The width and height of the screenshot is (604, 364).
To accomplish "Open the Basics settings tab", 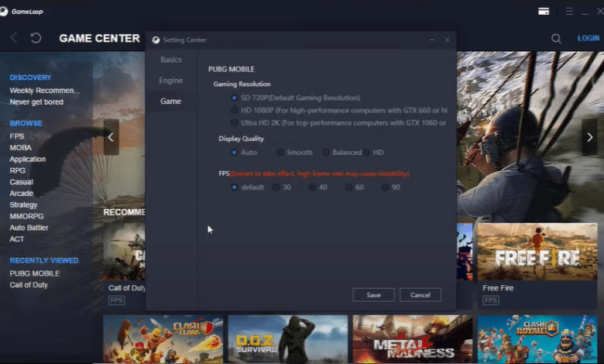I will (171, 60).
